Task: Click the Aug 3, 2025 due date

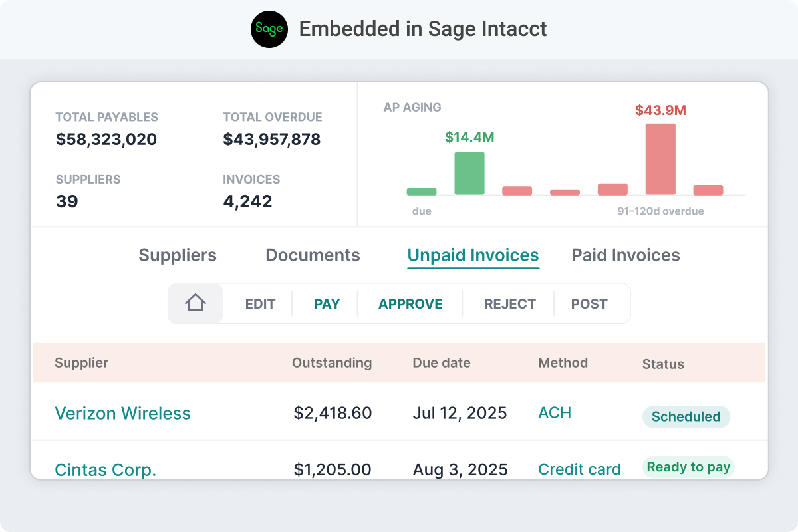Action: 460,469
